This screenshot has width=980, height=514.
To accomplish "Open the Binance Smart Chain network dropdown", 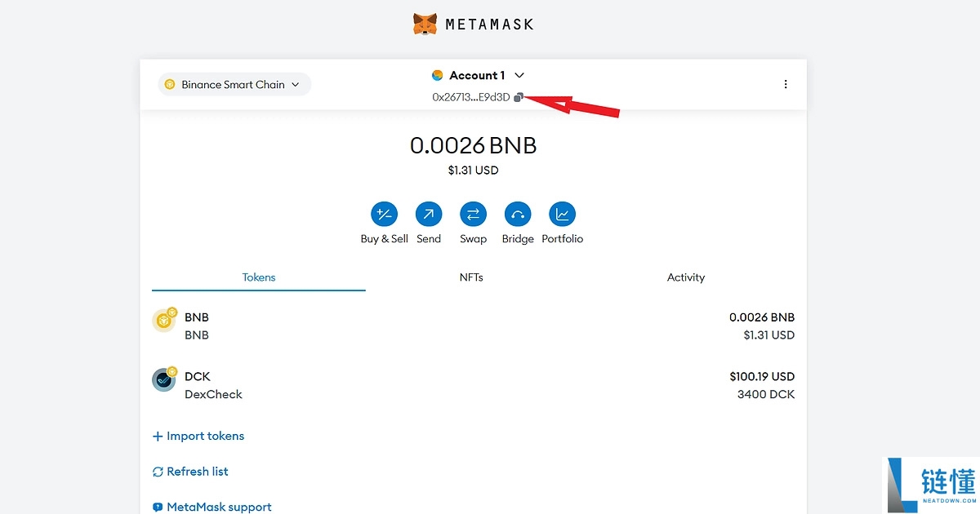I will (234, 84).
